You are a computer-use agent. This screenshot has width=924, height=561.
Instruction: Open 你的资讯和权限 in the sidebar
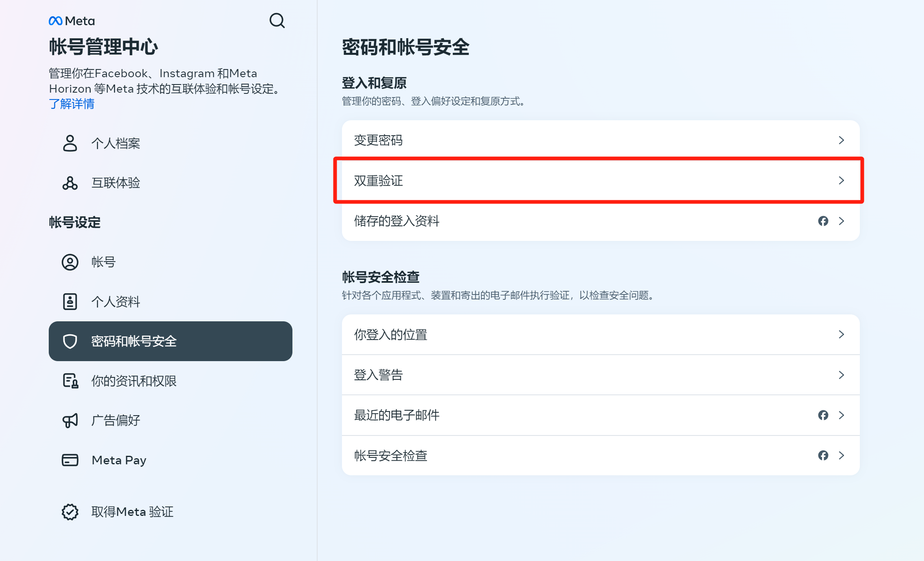click(171, 381)
